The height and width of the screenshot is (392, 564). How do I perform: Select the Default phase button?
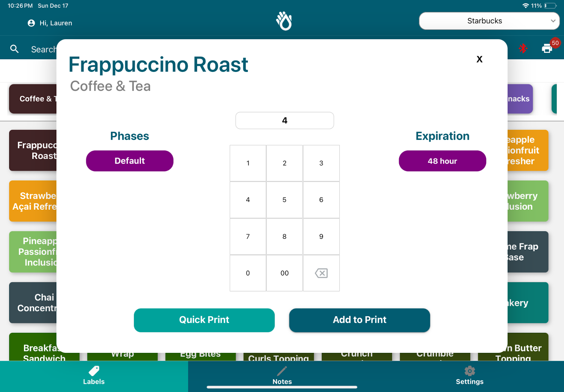pyautogui.click(x=130, y=161)
